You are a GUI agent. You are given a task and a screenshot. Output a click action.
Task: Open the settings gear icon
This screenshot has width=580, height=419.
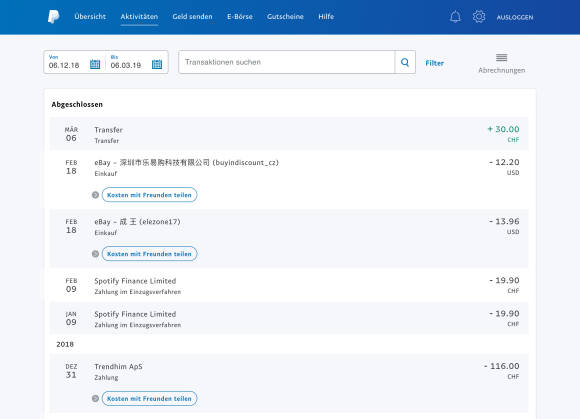coord(479,17)
